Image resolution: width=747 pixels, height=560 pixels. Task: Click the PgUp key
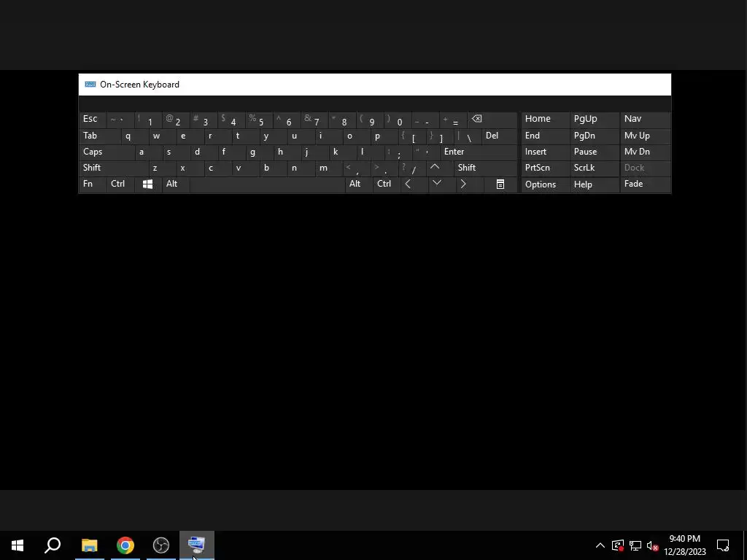(595, 119)
